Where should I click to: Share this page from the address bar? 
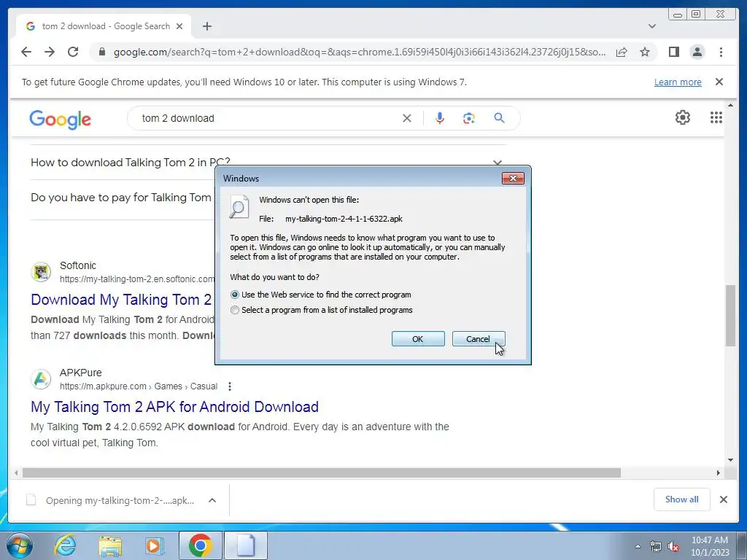(622, 52)
